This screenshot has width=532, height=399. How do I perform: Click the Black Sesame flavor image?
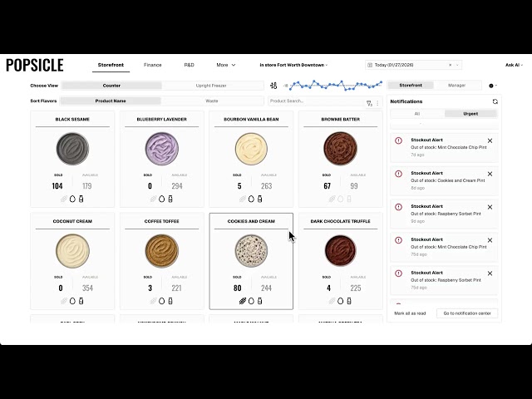(x=72, y=149)
